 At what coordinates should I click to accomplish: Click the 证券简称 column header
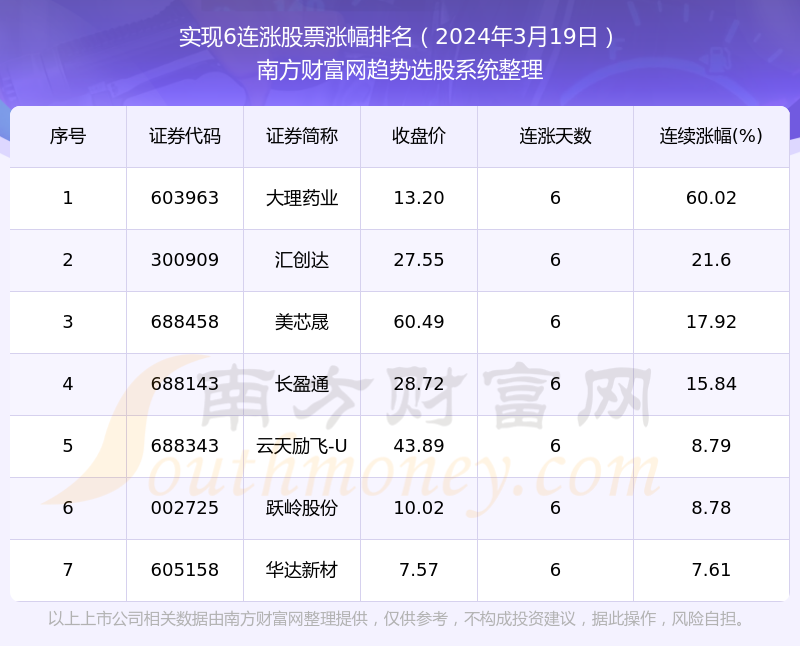302,136
